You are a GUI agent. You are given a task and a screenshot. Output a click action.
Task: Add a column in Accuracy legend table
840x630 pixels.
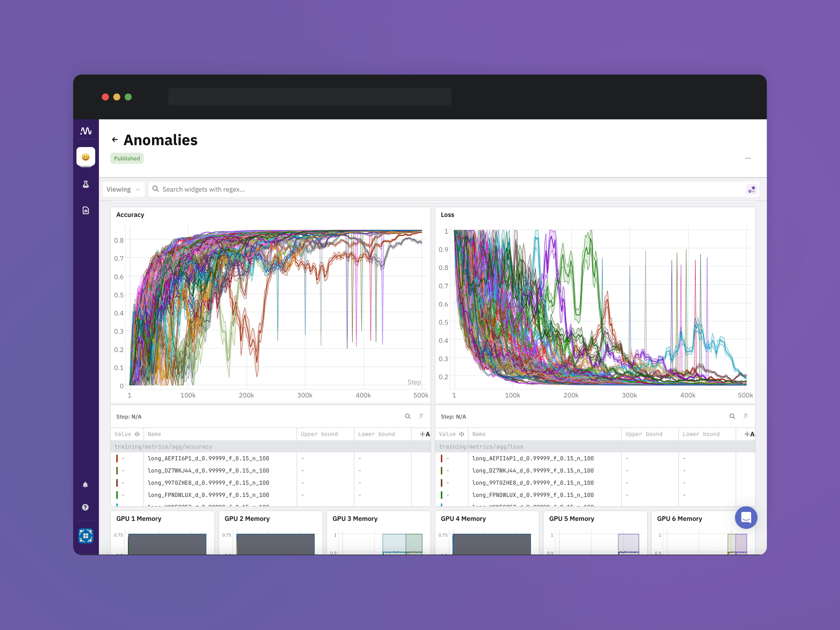[x=424, y=434]
